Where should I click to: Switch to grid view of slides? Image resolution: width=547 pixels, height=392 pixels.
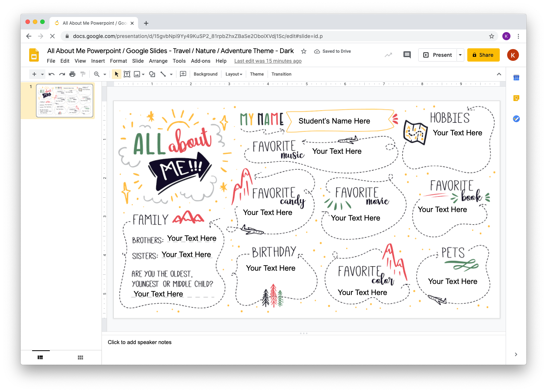point(80,357)
